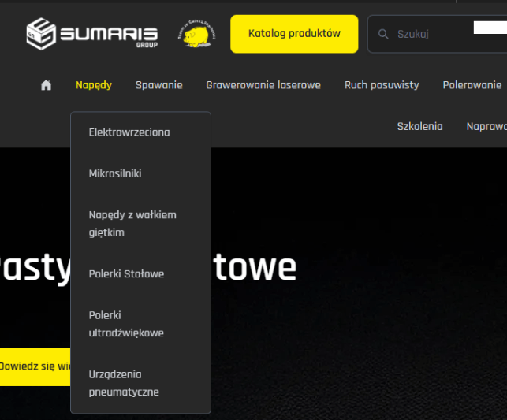This screenshot has height=420, width=507.
Task: Click the Dowiedz się więcej button
Action: [x=35, y=366]
